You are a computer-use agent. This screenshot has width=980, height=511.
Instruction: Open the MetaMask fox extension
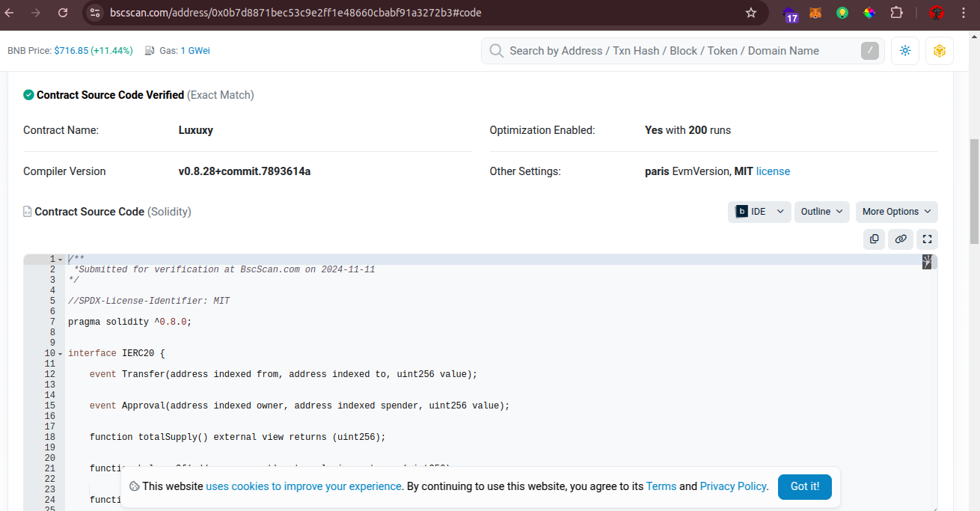point(816,13)
